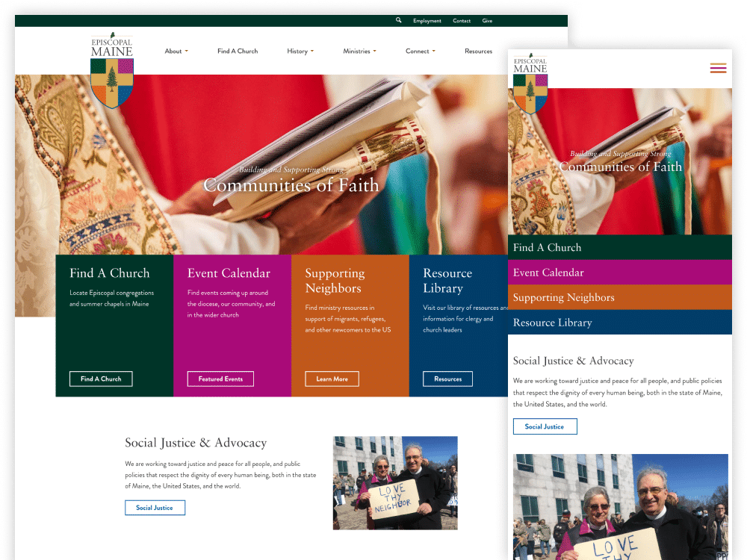The image size is (747, 560).
Task: Open the mobile hamburger menu
Action: point(718,69)
